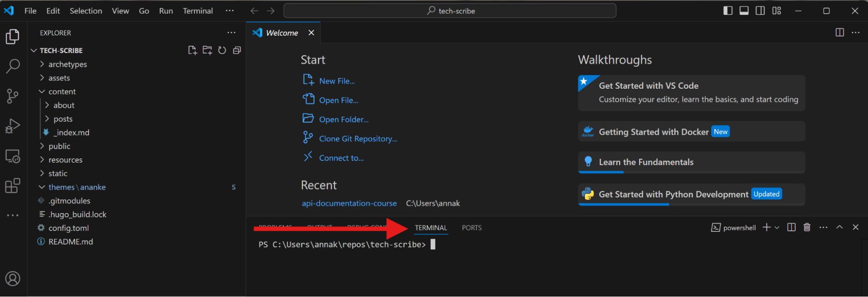The height and width of the screenshot is (297, 868).
Task: Maximize the panel size with caret icon
Action: pos(840,227)
